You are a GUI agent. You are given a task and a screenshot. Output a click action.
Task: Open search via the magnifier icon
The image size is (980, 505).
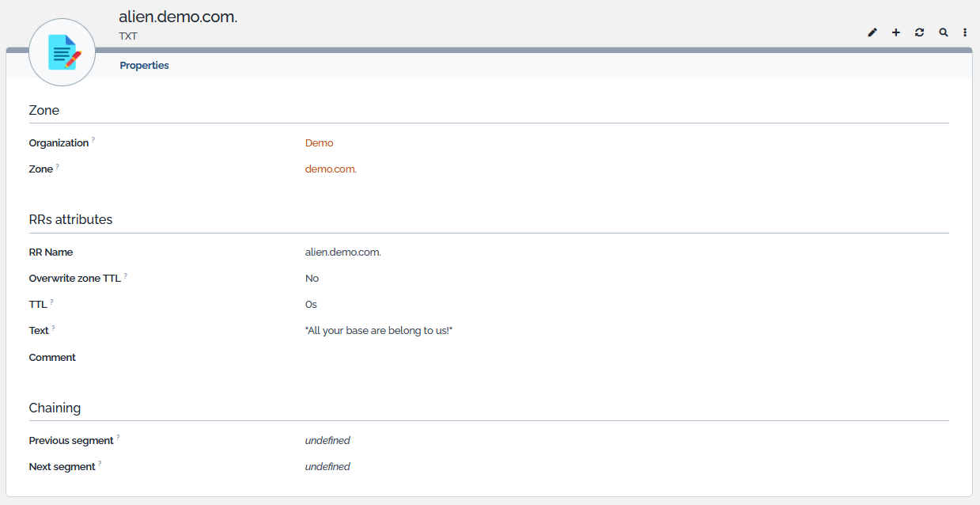coord(943,32)
